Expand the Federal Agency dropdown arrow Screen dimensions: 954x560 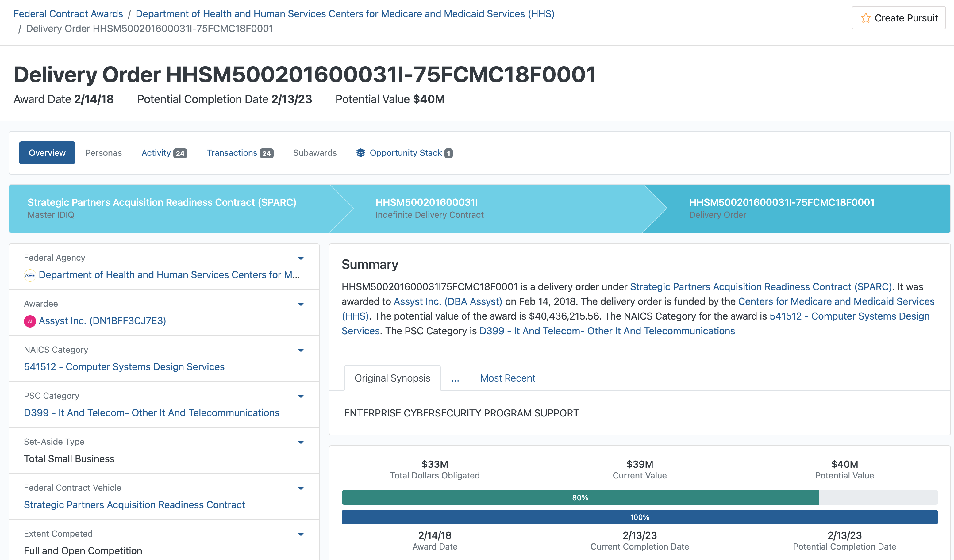click(301, 259)
